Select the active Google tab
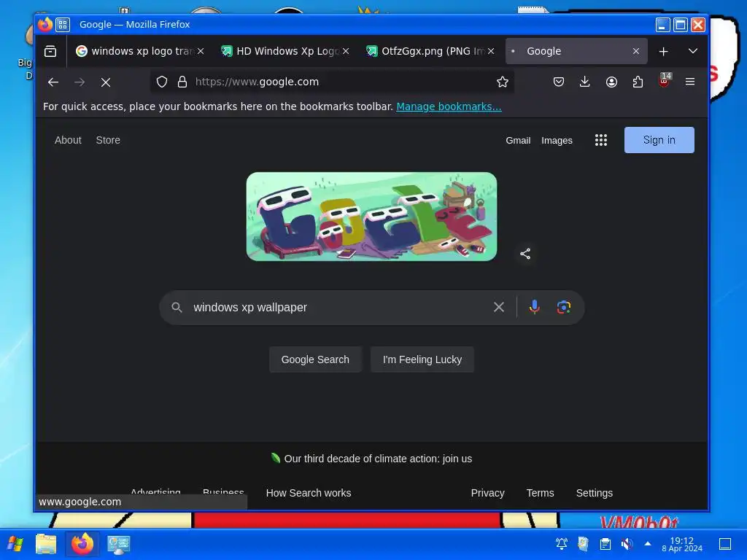747x560 pixels. tap(576, 51)
